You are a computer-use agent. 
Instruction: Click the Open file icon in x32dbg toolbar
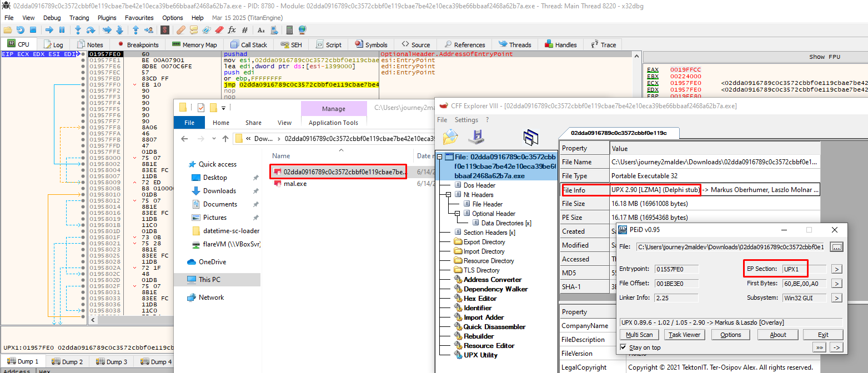tap(8, 30)
